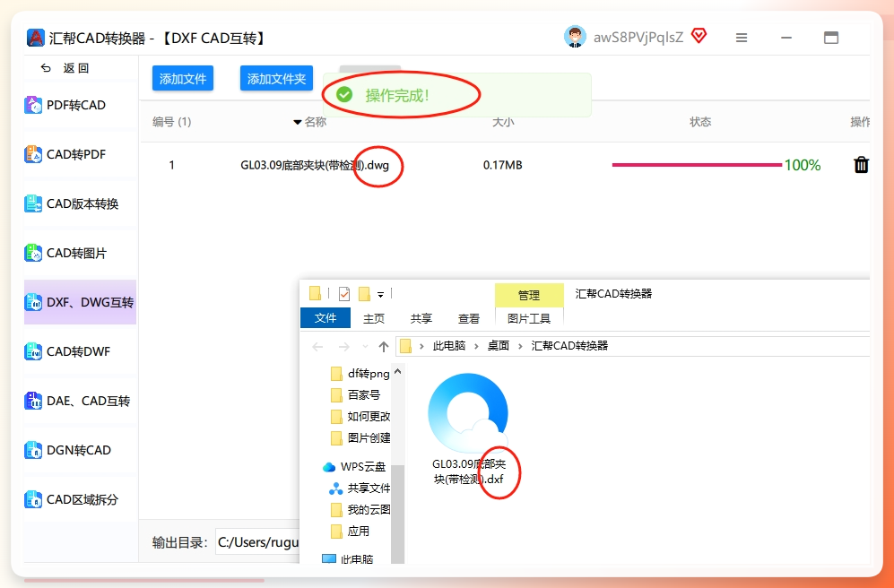Delete the GL03.09 file row via trash icon
Viewport: 894px width, 588px height.
(861, 165)
